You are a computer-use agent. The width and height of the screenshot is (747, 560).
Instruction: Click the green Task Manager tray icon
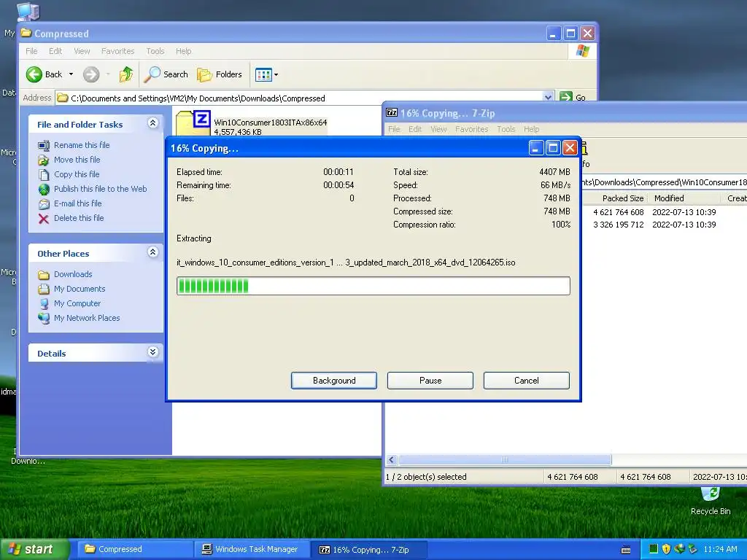click(653, 549)
